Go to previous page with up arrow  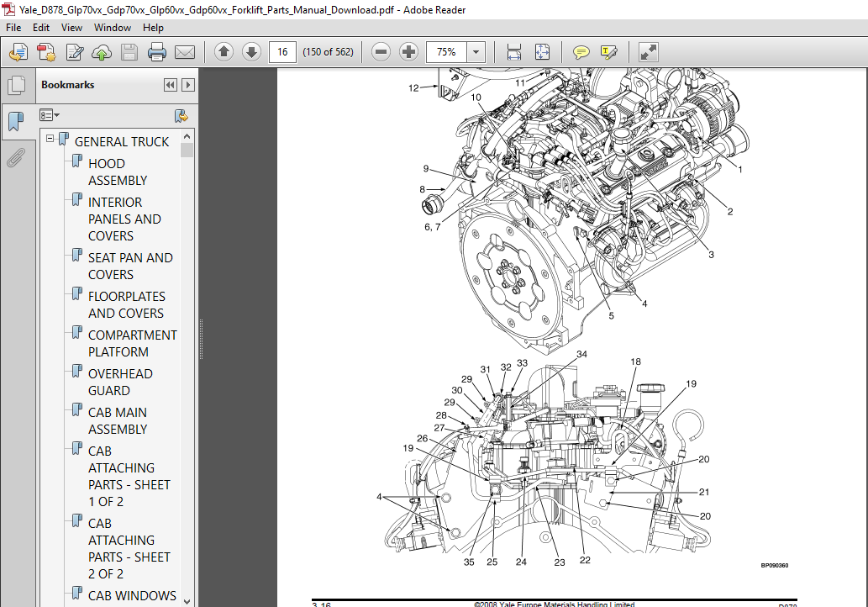pyautogui.click(x=224, y=52)
